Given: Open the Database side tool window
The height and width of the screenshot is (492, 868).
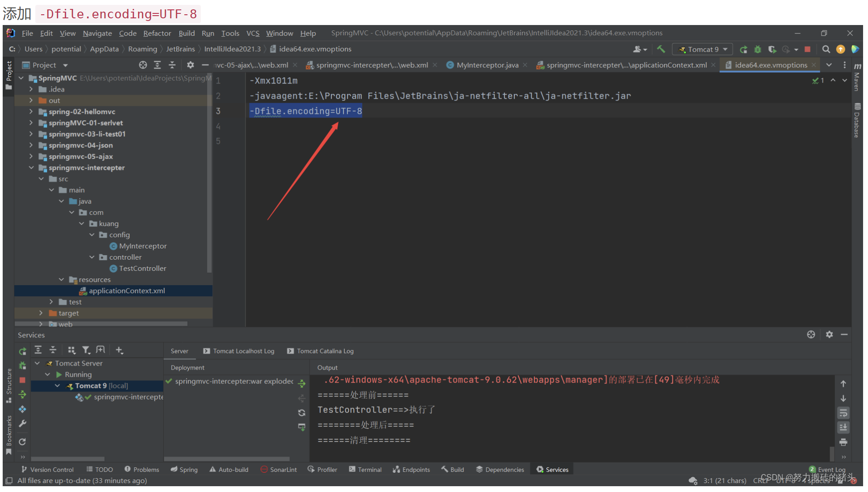Looking at the screenshot, I should click(x=857, y=120).
